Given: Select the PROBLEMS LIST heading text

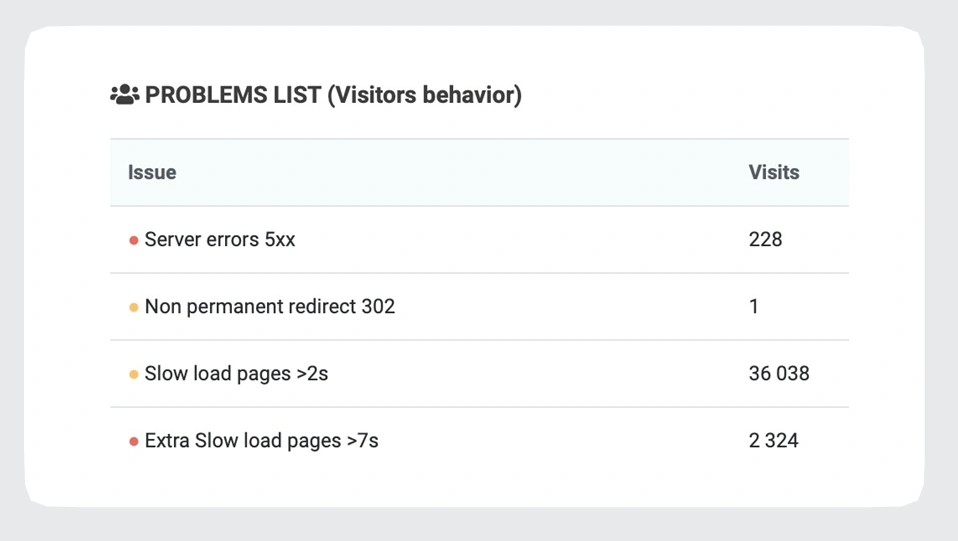Looking at the screenshot, I should [233, 95].
